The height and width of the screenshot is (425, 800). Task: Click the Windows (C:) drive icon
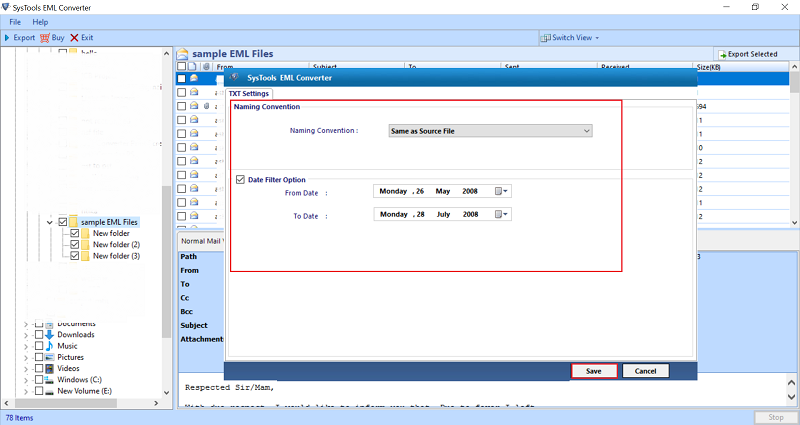49,380
